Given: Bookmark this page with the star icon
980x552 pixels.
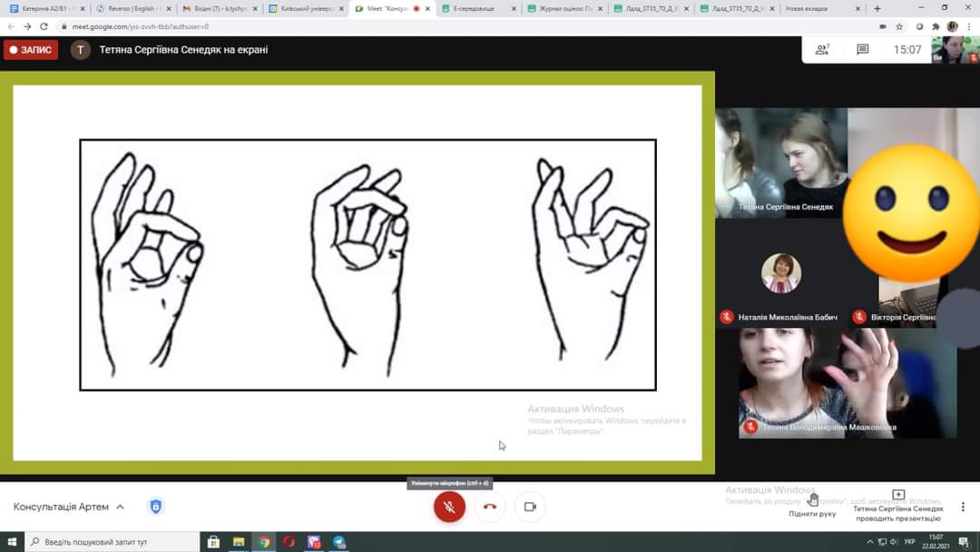Looking at the screenshot, I should [899, 27].
